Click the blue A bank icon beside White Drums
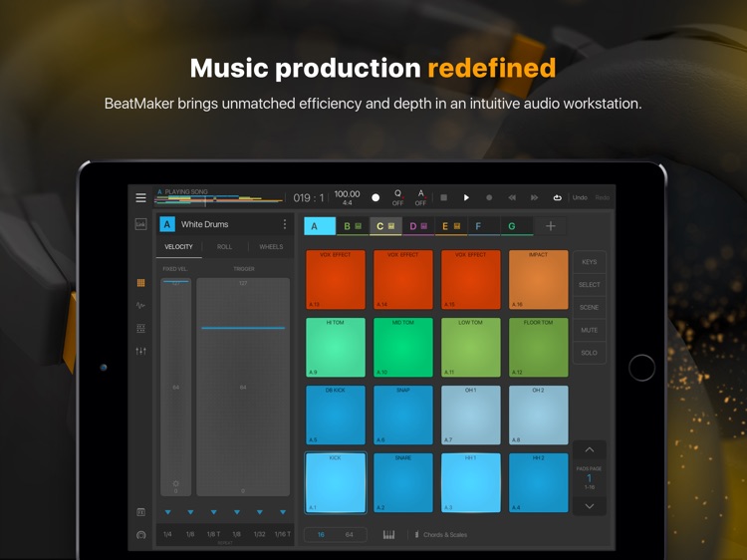This screenshot has width=747, height=560. tap(167, 224)
